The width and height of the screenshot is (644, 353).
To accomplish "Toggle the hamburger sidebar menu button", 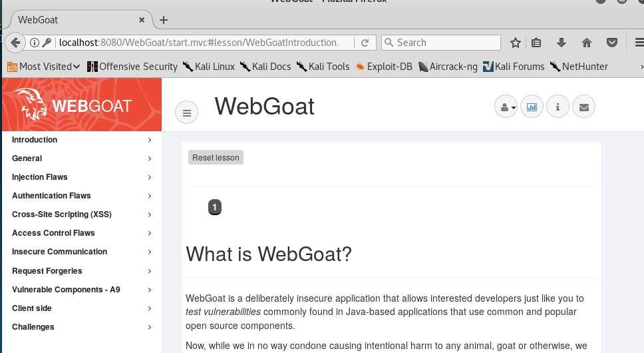I will pos(187,113).
